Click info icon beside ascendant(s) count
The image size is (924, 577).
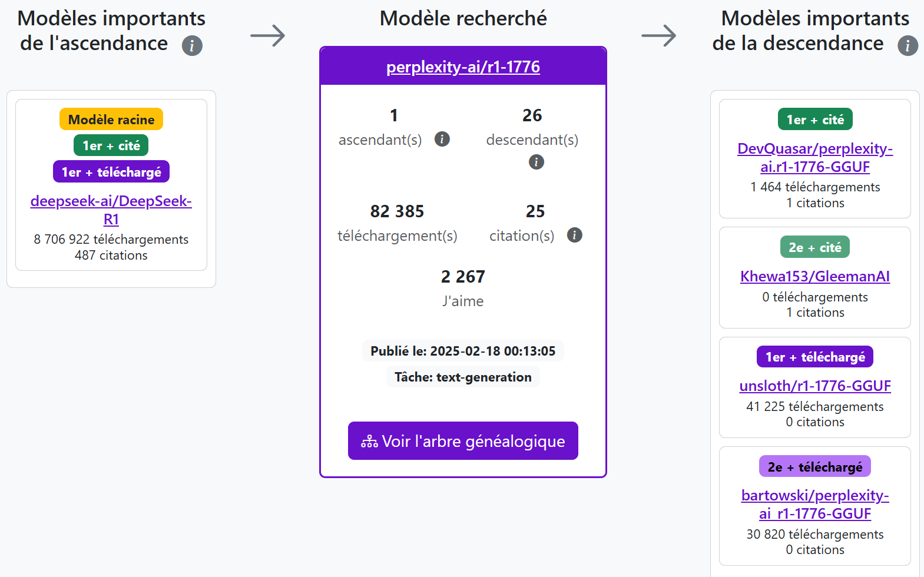coord(442,139)
